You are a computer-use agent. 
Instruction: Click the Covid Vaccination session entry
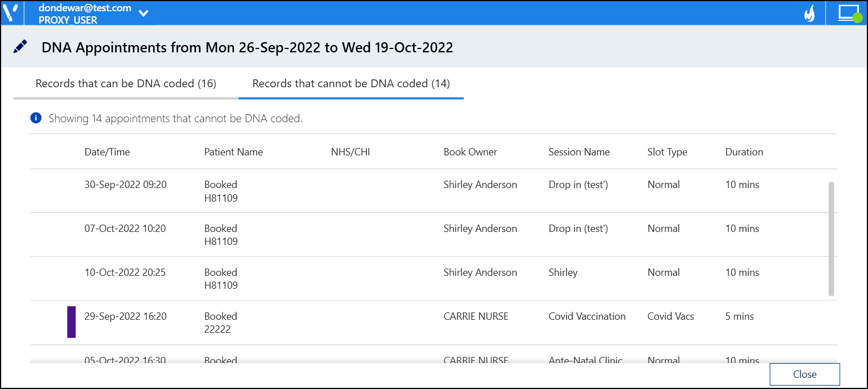pos(587,316)
